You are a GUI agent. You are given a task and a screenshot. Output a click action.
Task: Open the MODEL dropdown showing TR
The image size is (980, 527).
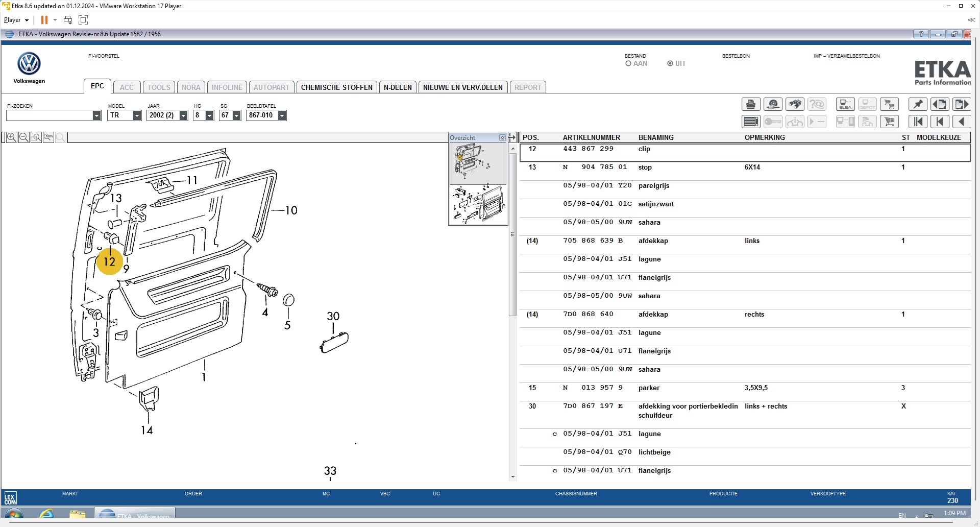137,115
